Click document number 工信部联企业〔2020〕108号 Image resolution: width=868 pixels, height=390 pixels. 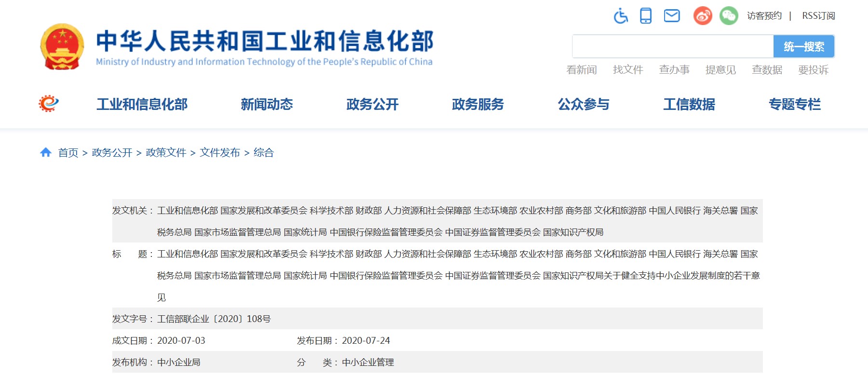coord(214,319)
